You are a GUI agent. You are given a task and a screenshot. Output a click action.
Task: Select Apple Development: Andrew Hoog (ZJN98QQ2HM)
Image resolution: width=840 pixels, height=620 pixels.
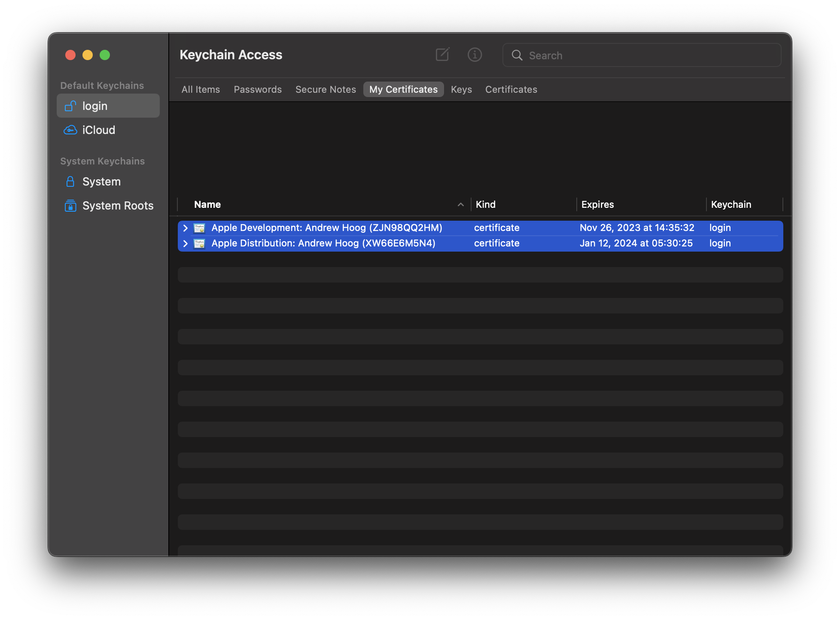[x=327, y=228]
